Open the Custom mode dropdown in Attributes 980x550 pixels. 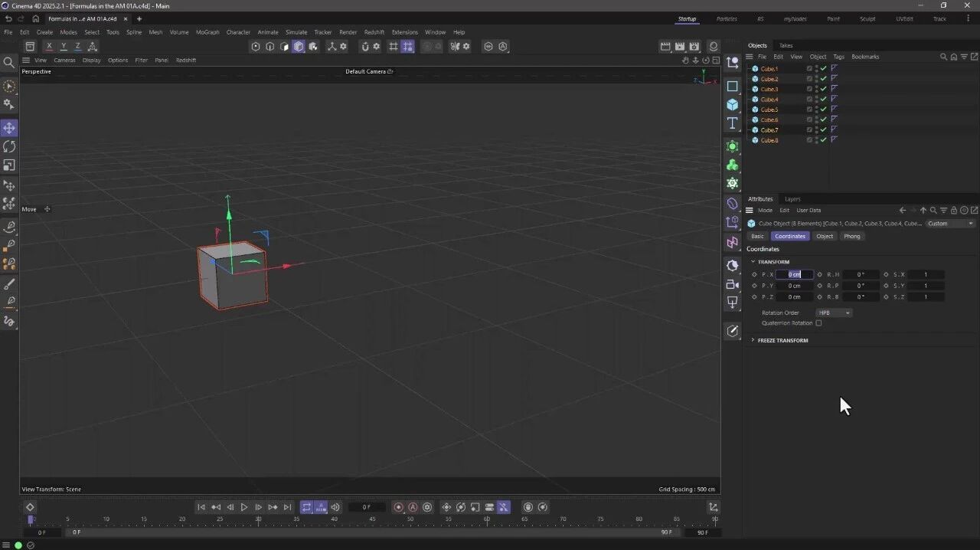coord(950,224)
